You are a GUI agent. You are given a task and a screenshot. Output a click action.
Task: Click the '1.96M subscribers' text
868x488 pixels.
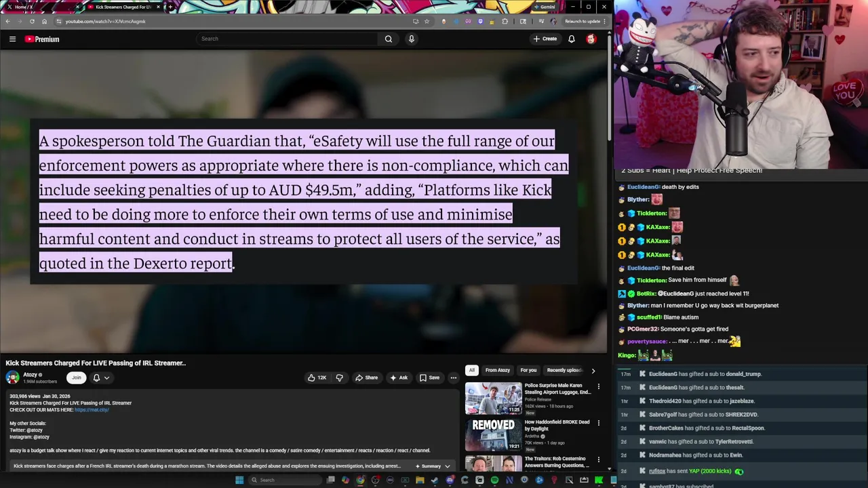[x=40, y=382]
